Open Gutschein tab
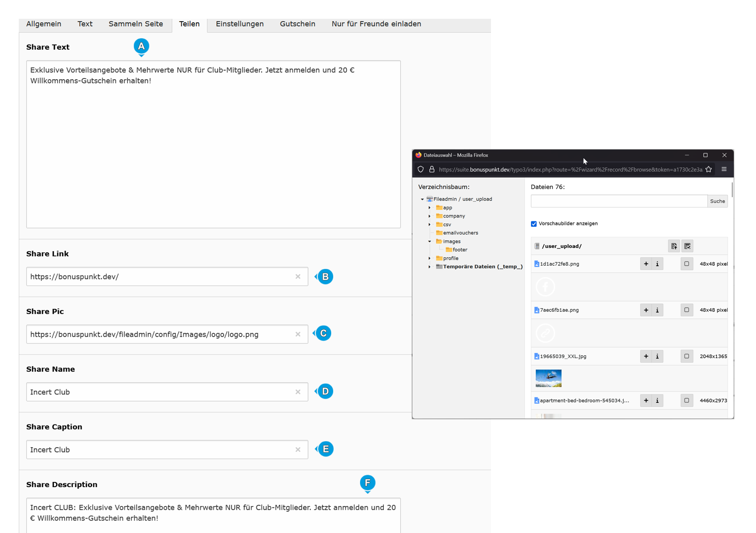The width and height of the screenshot is (756, 533). 297,24
